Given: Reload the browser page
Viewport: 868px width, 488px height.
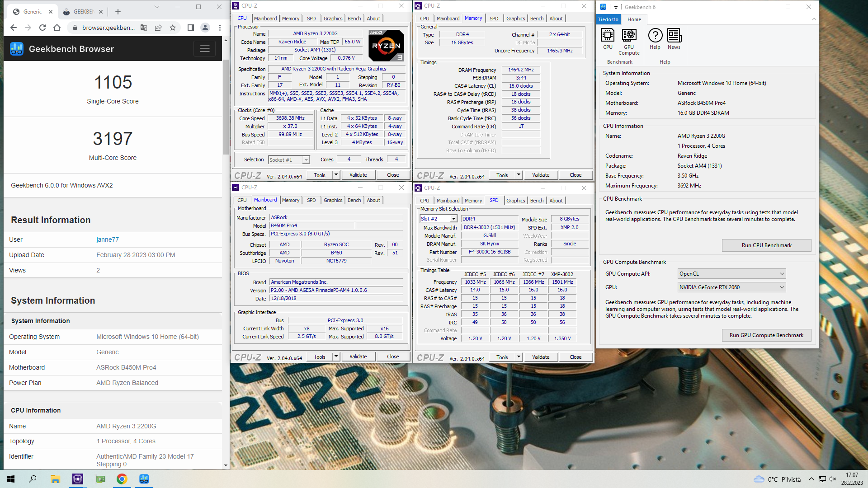Looking at the screenshot, I should (x=42, y=28).
